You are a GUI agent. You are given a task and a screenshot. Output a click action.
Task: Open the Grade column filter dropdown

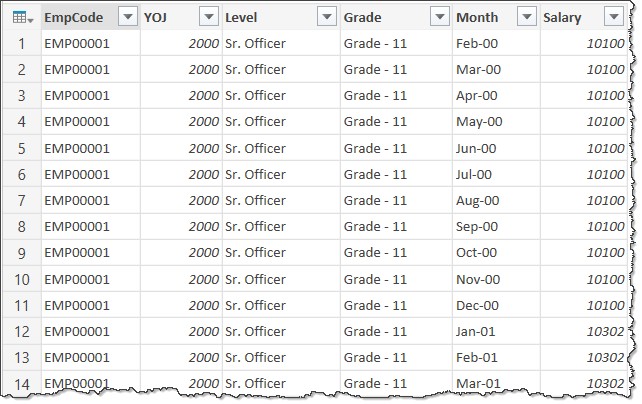tap(438, 18)
